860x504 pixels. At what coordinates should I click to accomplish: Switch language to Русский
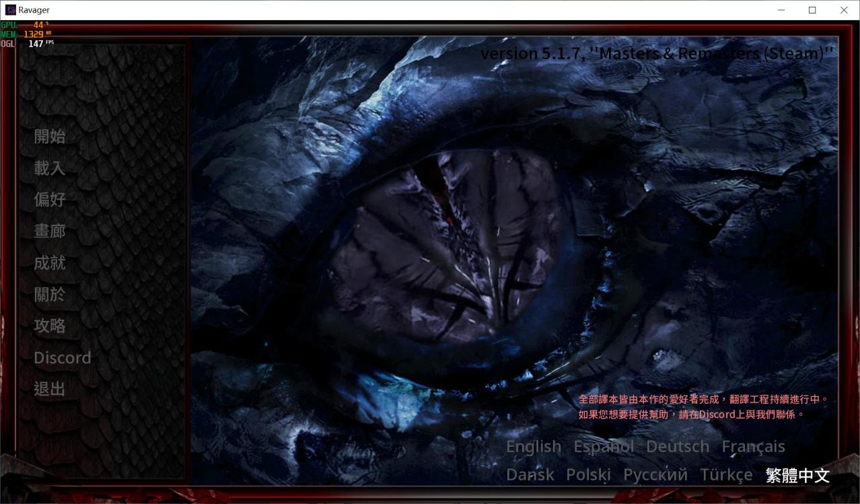pos(655,475)
